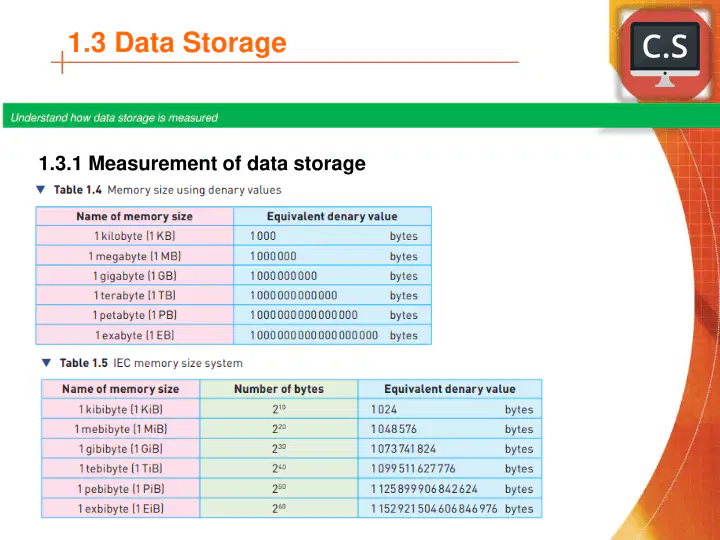Click the '1 000' value in kilobyte row
The height and width of the screenshot is (540, 720).
[x=263, y=236]
